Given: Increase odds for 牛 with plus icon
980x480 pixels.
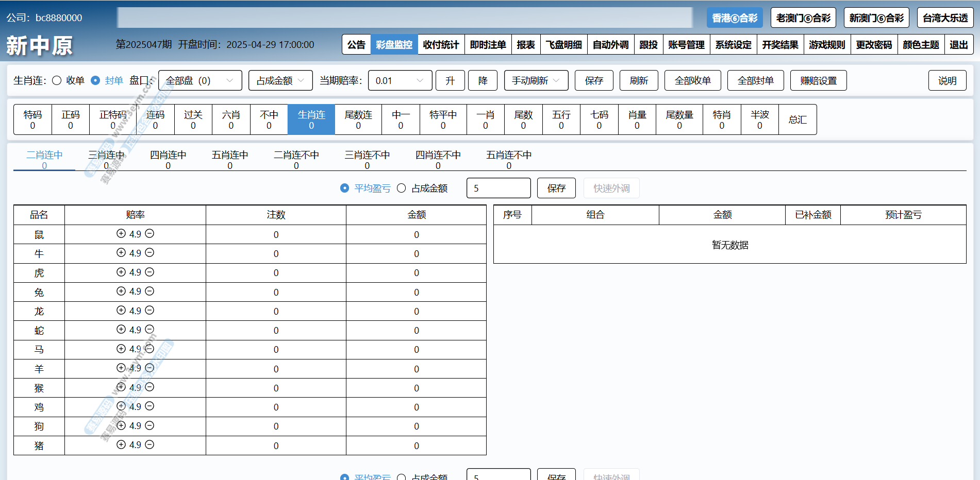Looking at the screenshot, I should pos(121,253).
